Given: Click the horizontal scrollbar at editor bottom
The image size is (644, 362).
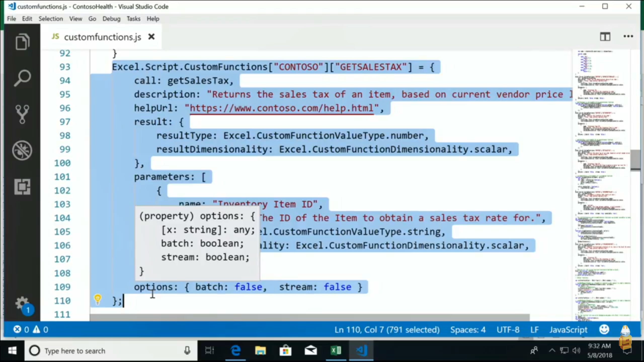Looking at the screenshot, I should (x=310, y=317).
